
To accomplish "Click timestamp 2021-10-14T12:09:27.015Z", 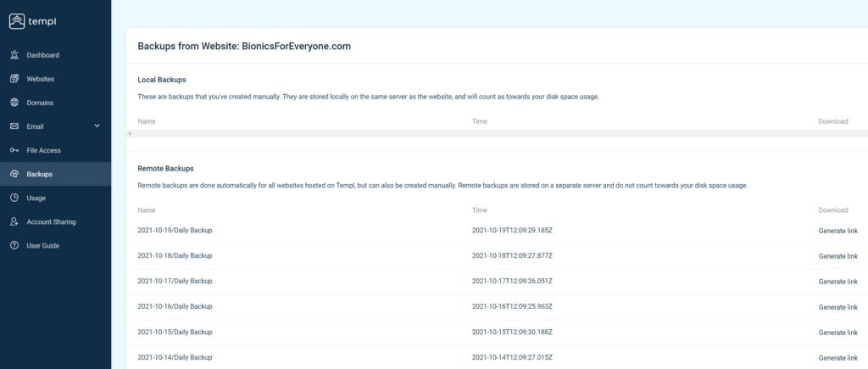I will point(512,357).
